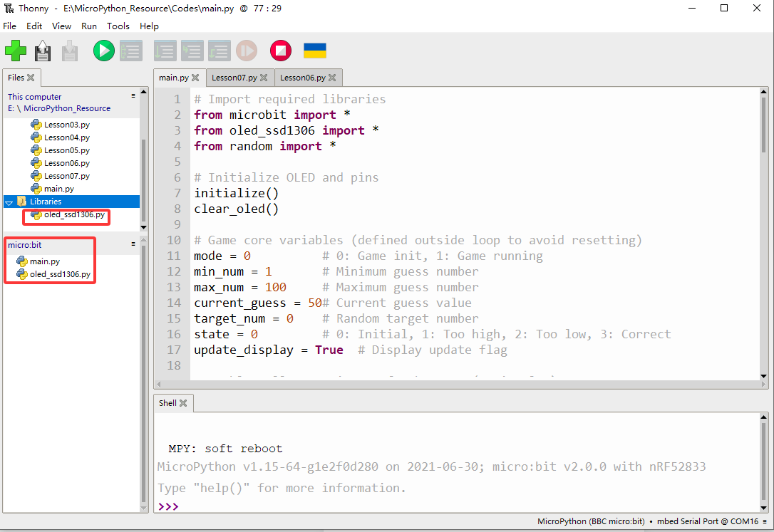Open the Run menu
Viewport: 774px width, 532px height.
click(x=89, y=26)
